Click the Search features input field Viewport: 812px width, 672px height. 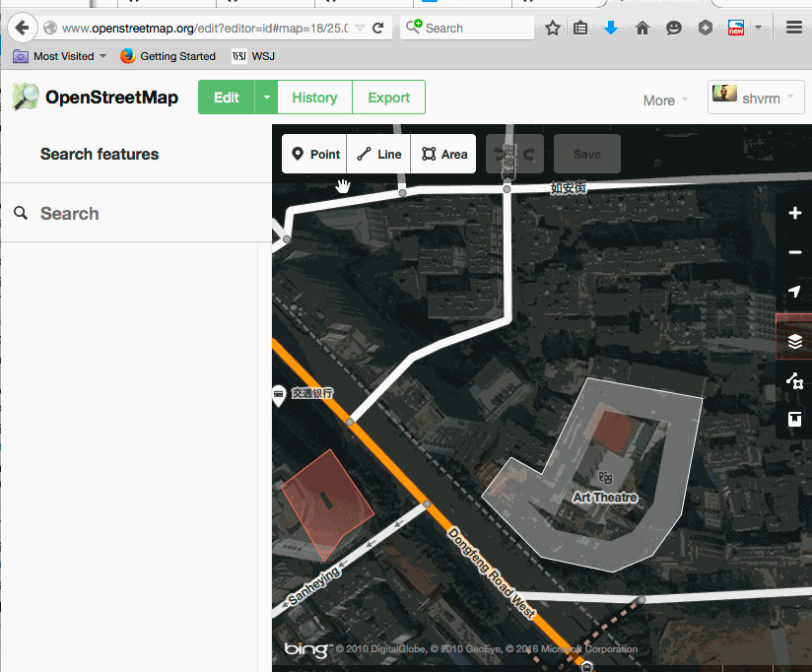coord(136,213)
